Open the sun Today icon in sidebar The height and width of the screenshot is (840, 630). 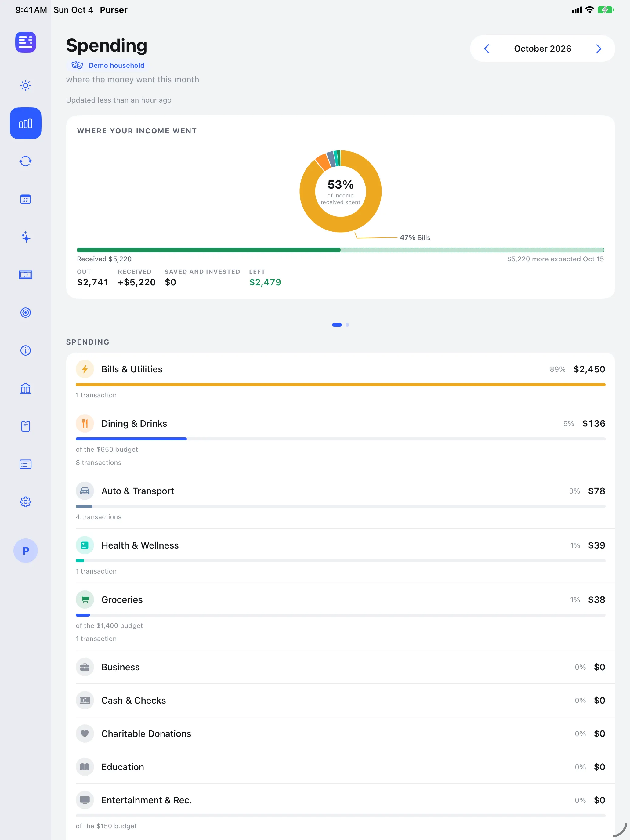[25, 85]
